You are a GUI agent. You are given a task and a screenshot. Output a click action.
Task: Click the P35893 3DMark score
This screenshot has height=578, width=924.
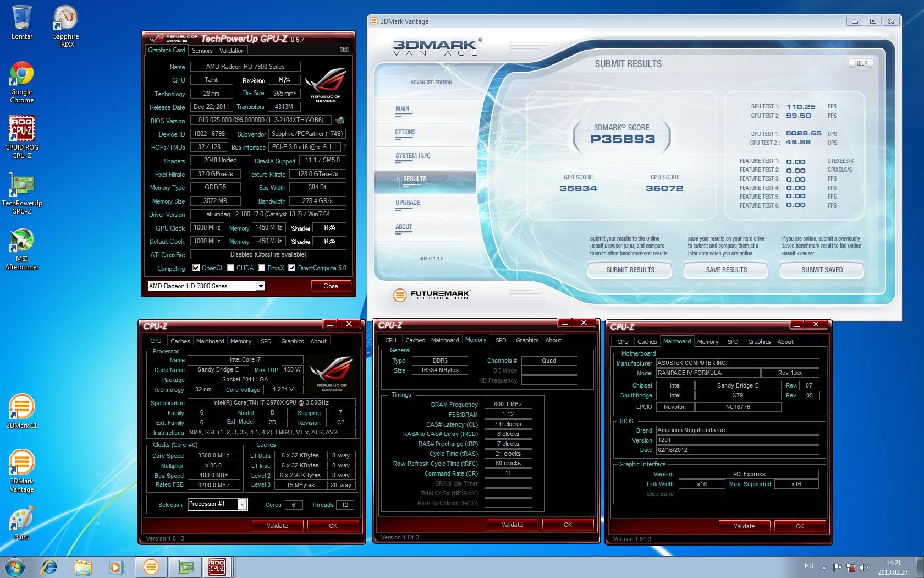[623, 139]
